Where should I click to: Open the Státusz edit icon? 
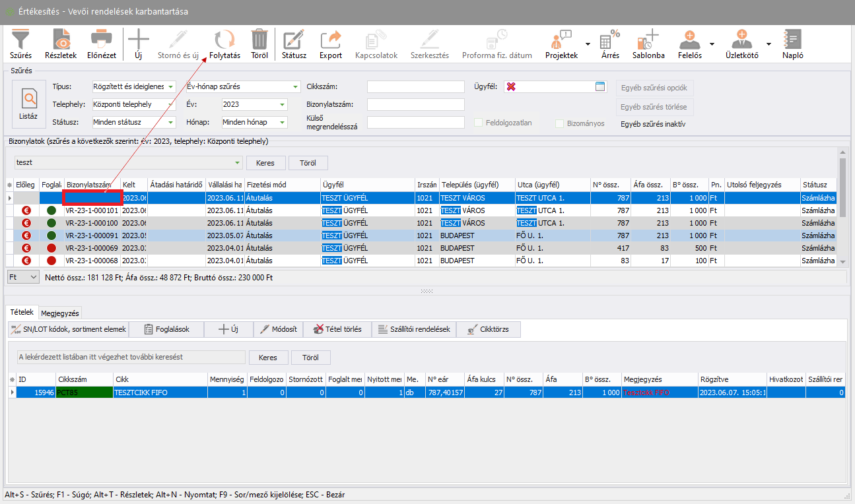[x=294, y=40]
